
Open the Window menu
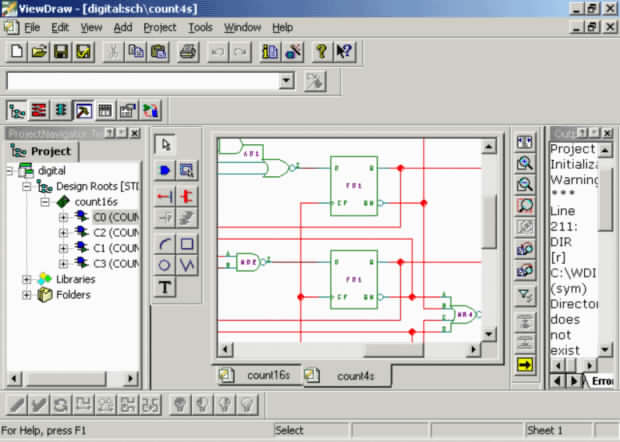coord(242,28)
